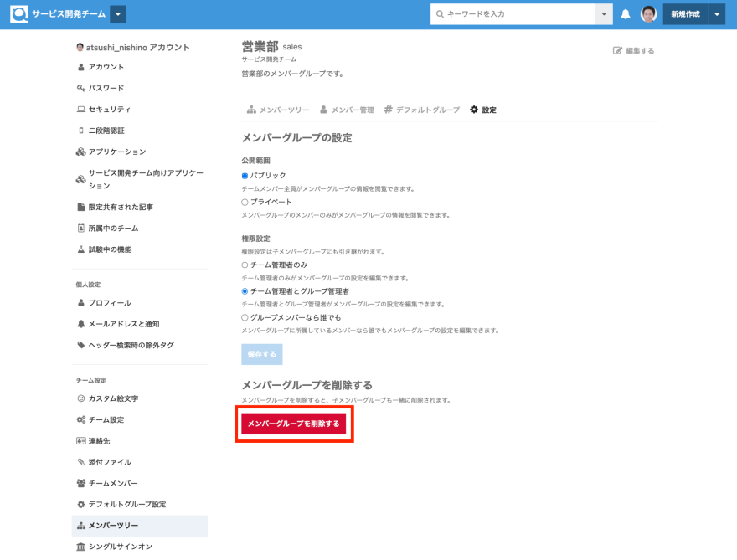Click the Qiita Team logo icon
The image size is (737, 560).
(x=18, y=14)
